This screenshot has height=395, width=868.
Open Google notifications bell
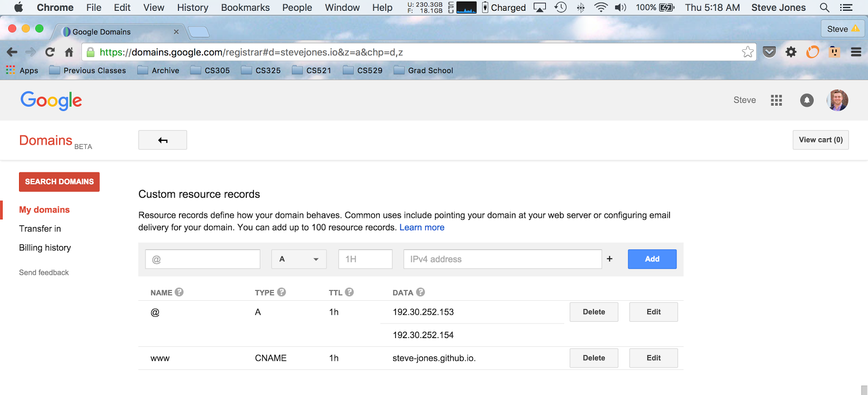tap(807, 100)
